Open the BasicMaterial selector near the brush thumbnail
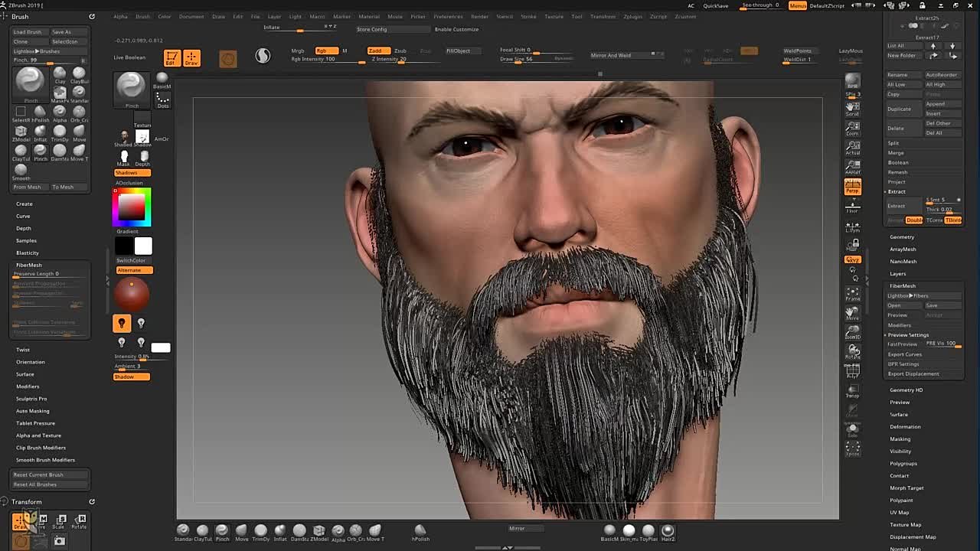Image resolution: width=980 pixels, height=551 pixels. pyautogui.click(x=162, y=80)
